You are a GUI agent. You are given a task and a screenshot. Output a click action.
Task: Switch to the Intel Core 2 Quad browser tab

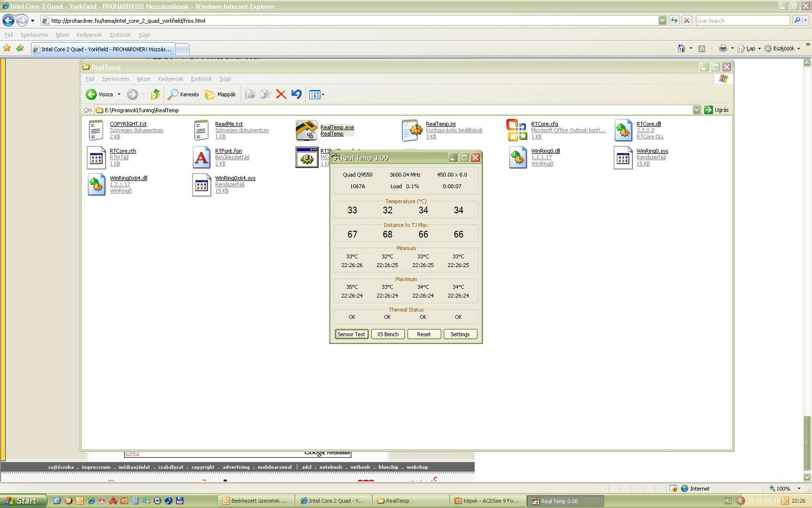(103, 49)
